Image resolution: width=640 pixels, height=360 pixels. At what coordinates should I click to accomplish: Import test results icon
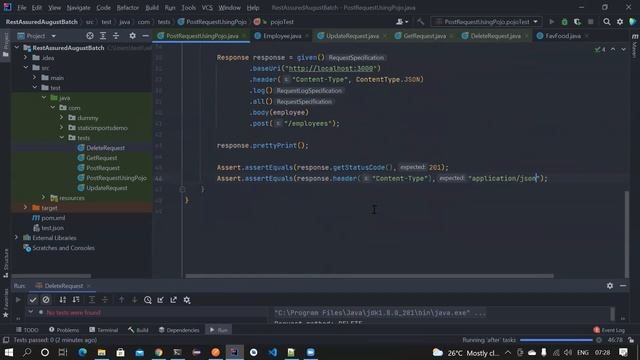point(160,300)
